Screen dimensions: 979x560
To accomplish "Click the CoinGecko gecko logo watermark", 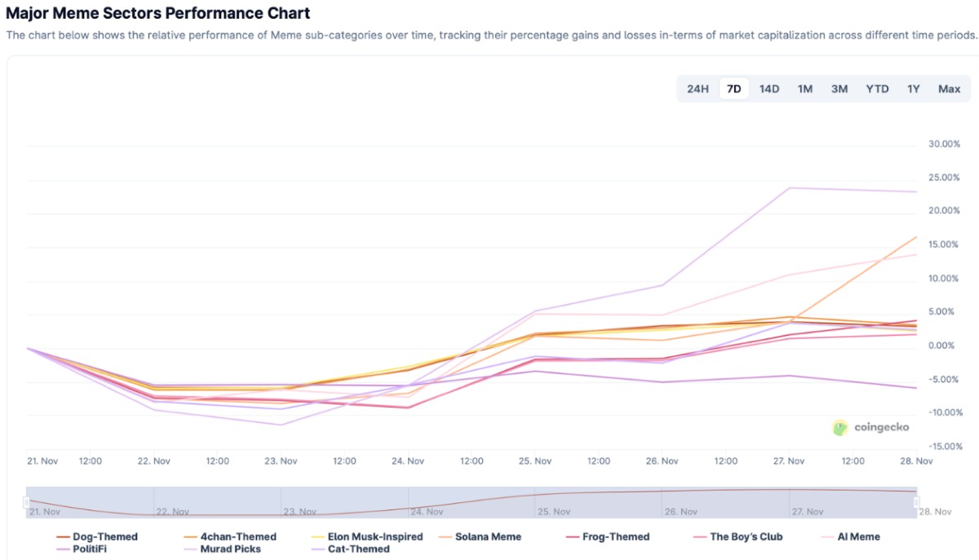I will 840,427.
